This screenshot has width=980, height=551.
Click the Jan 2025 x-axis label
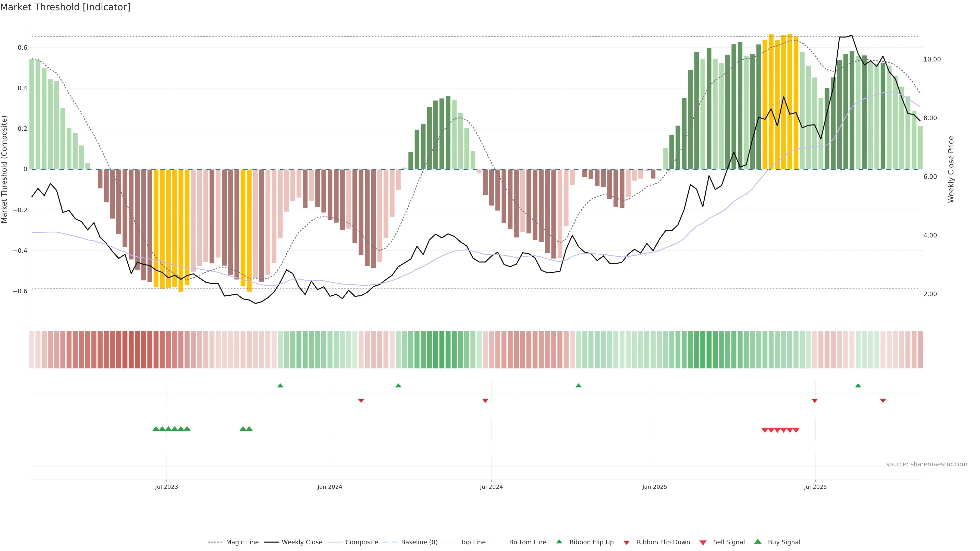pos(654,487)
